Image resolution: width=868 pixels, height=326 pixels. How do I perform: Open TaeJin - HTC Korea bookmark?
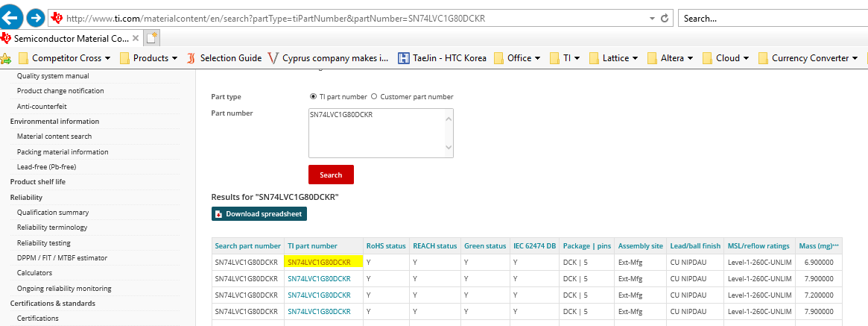tap(443, 58)
